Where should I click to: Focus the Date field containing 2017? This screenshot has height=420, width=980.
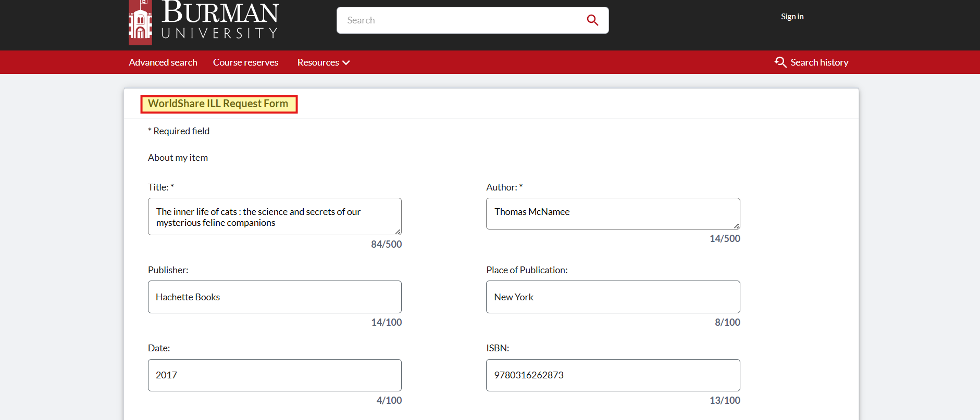pos(275,375)
